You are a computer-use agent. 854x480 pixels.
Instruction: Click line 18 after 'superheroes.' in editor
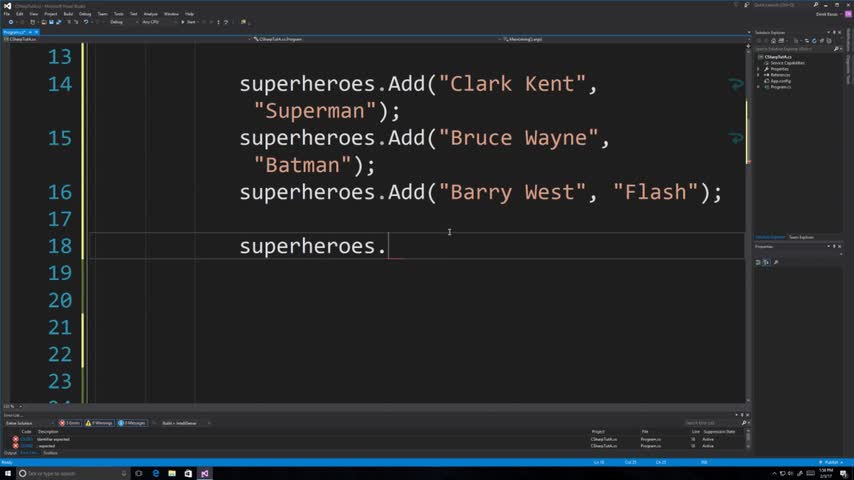388,246
